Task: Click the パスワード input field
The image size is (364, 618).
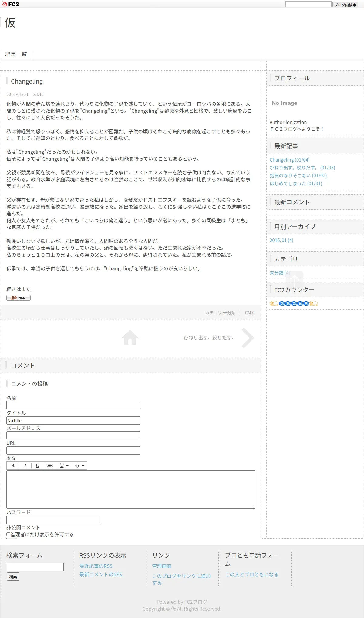Action: tap(53, 520)
